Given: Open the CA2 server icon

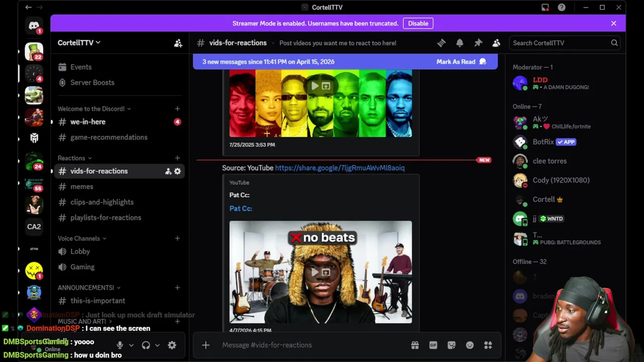Looking at the screenshot, I should pyautogui.click(x=34, y=227).
